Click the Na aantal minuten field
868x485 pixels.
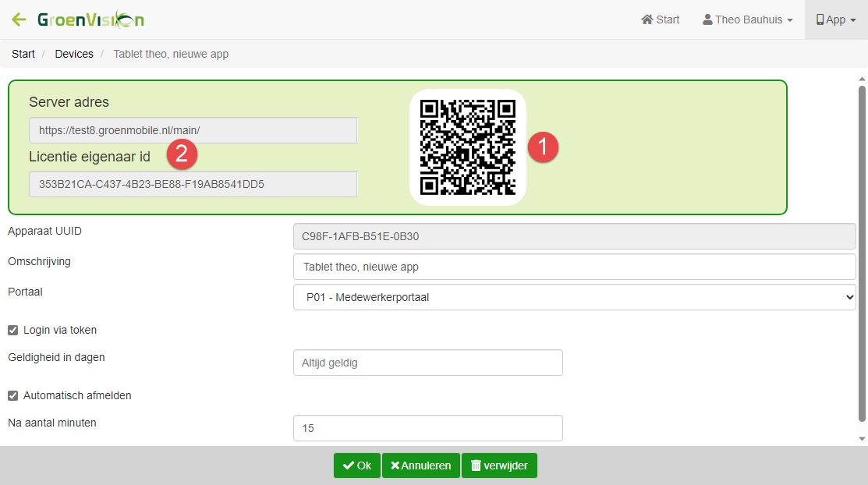point(427,428)
